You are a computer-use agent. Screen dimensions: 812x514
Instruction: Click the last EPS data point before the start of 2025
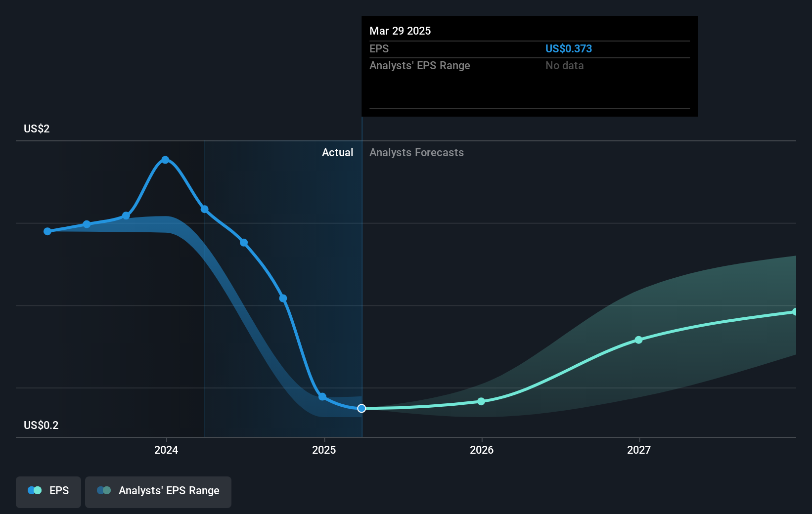pyautogui.click(x=283, y=298)
